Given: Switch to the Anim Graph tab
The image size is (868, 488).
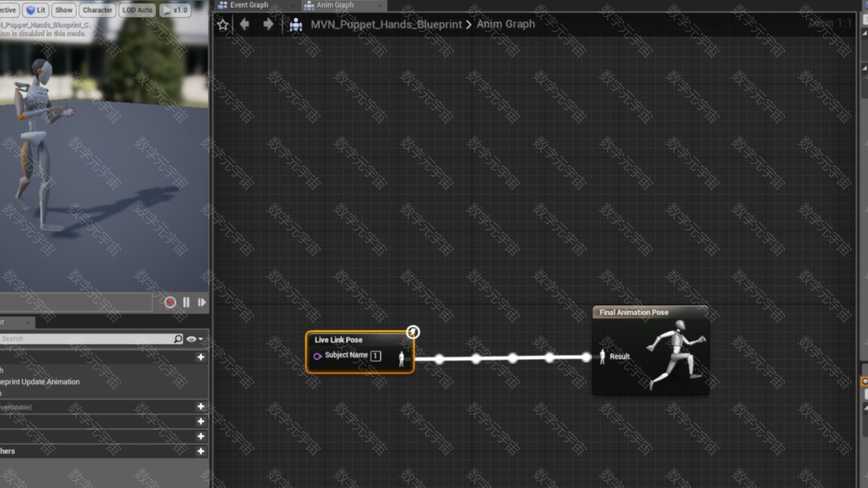Looking at the screenshot, I should pyautogui.click(x=335, y=5).
